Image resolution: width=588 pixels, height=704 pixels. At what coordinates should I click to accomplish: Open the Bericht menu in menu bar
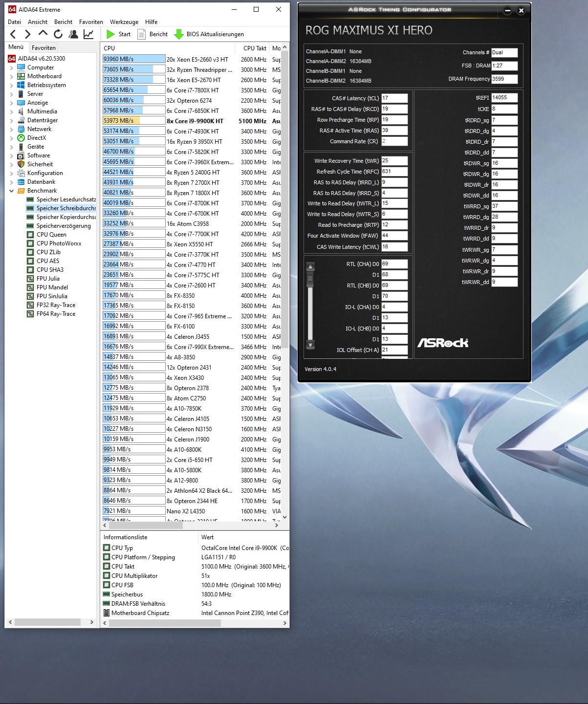click(x=63, y=22)
